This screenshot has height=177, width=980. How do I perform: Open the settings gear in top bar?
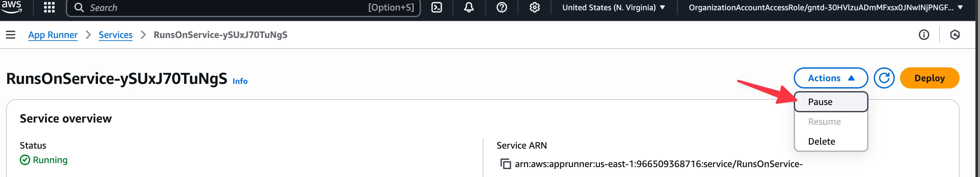(x=534, y=7)
